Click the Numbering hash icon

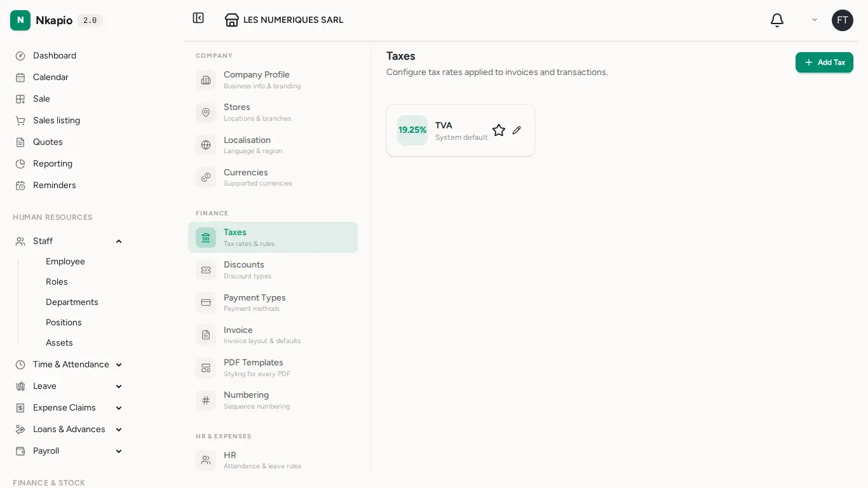click(x=206, y=400)
